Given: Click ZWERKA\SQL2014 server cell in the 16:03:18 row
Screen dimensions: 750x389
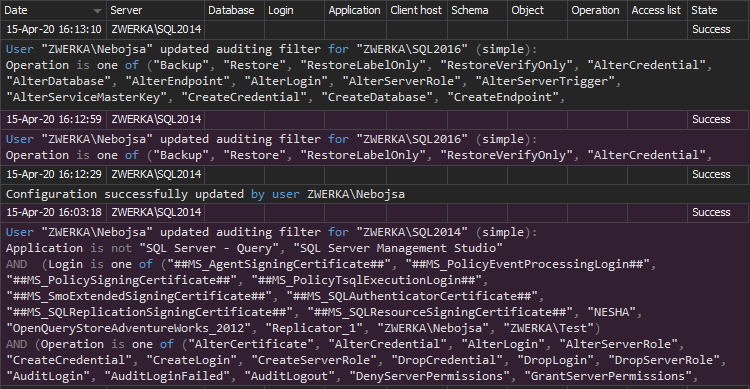Looking at the screenshot, I should [x=155, y=212].
